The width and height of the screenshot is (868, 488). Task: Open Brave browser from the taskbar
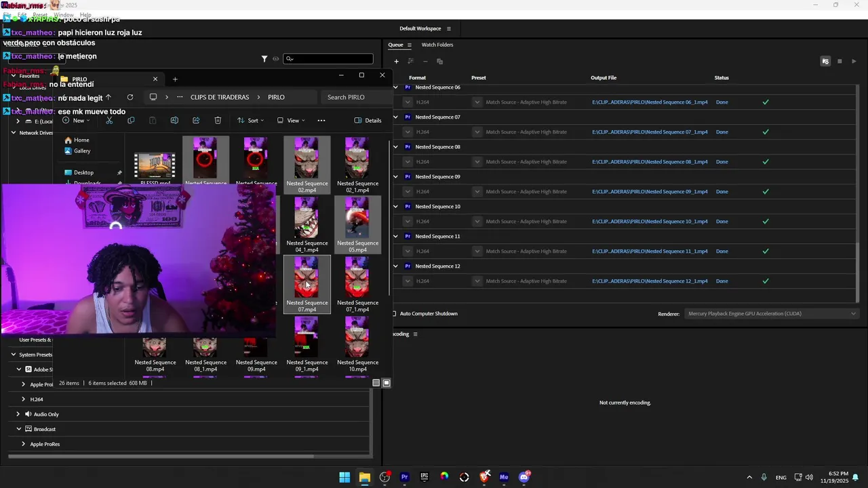click(484, 477)
